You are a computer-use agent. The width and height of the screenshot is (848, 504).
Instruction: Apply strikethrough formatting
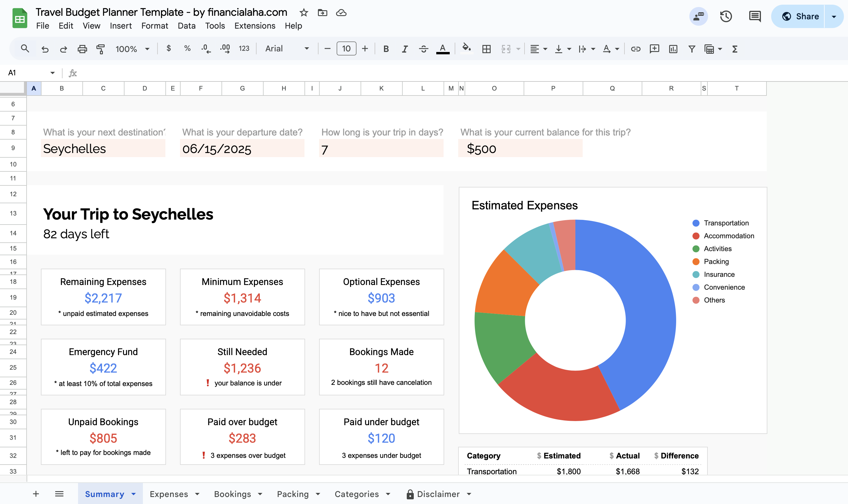(423, 48)
